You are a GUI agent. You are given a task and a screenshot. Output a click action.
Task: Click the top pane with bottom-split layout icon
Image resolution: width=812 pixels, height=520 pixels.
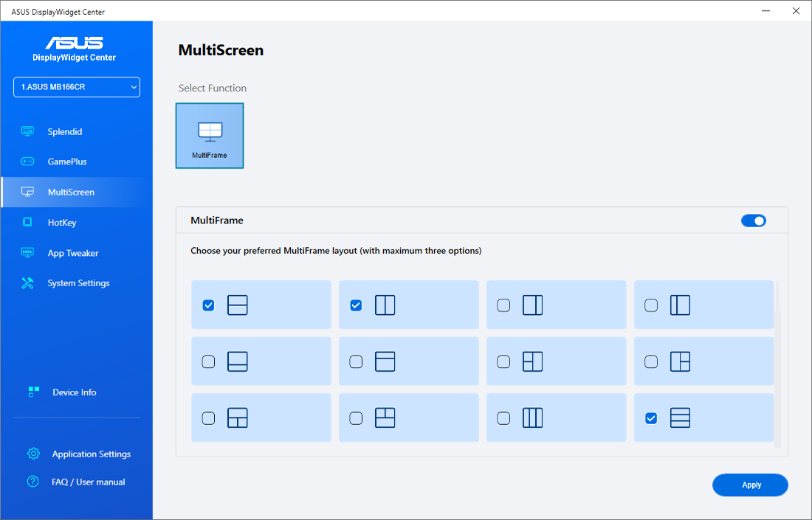point(238,418)
